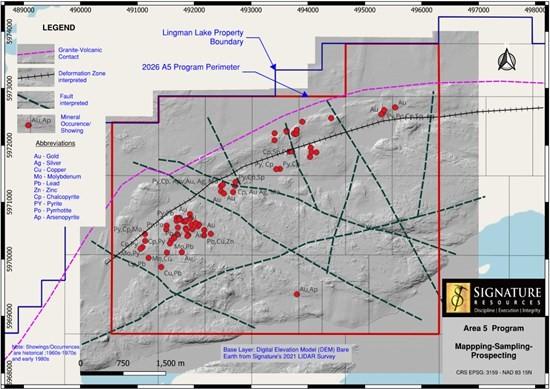The height and width of the screenshot is (389, 550).
Task: Click the 493000 easting grid label
Action: coord(251,10)
